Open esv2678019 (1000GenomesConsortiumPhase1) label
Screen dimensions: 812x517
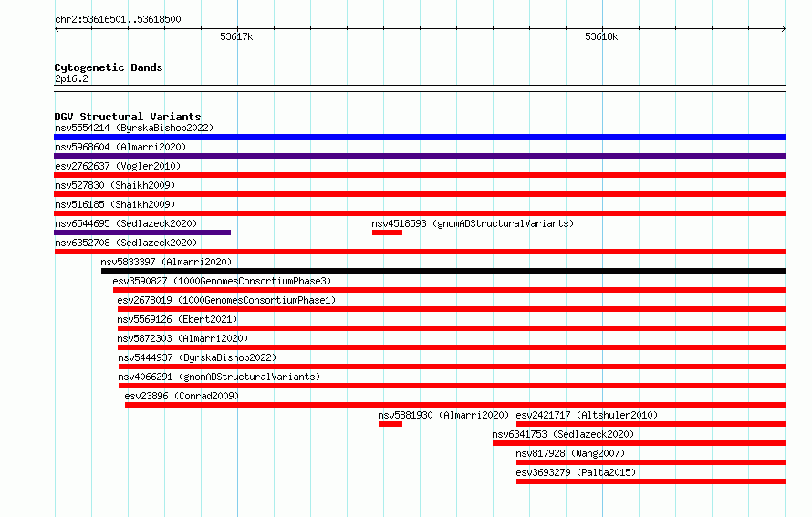point(226,300)
